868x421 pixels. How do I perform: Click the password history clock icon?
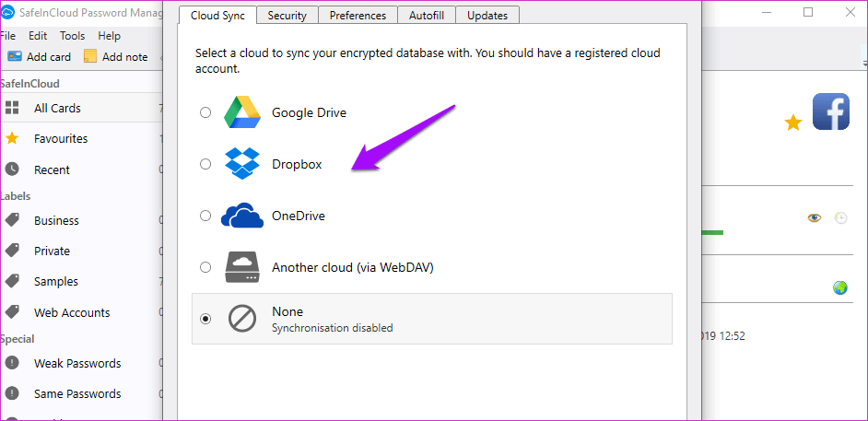840,218
